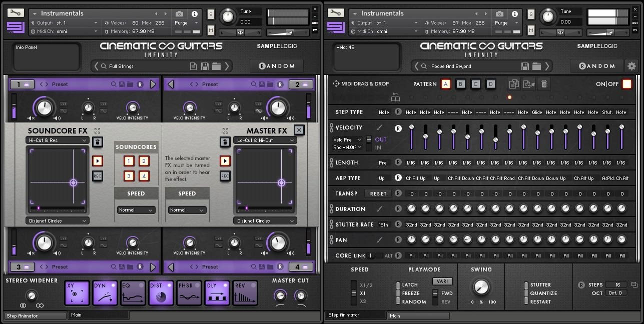Play the Master FX XY motion
This screenshot has width=644, height=324.
(x=225, y=161)
